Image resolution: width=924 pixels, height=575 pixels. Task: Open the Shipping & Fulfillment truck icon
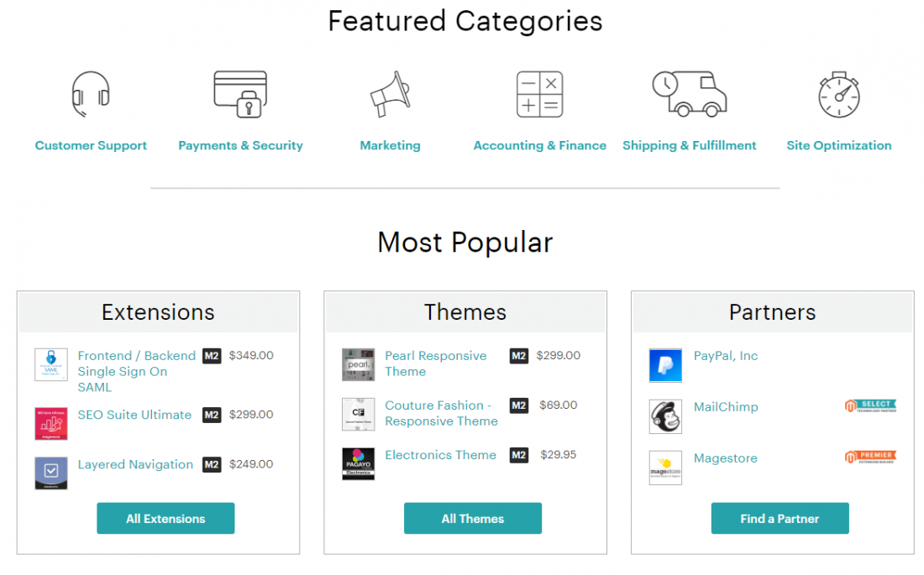point(690,94)
